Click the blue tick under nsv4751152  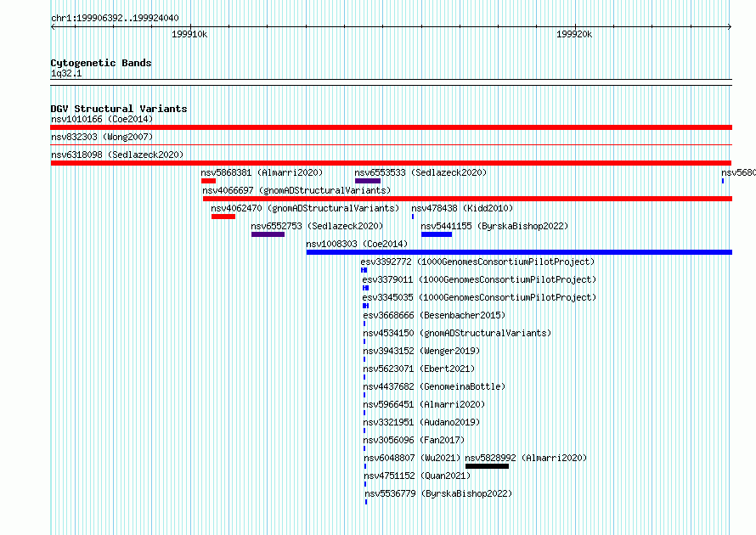(365, 484)
